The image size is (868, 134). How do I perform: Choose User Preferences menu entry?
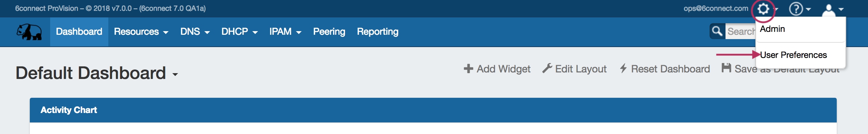tap(793, 55)
